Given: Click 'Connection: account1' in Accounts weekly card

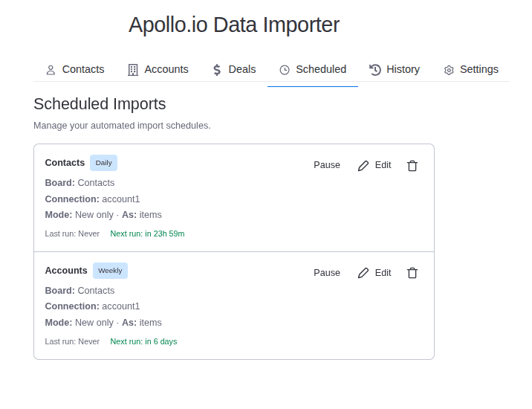Looking at the screenshot, I should 92,306.
